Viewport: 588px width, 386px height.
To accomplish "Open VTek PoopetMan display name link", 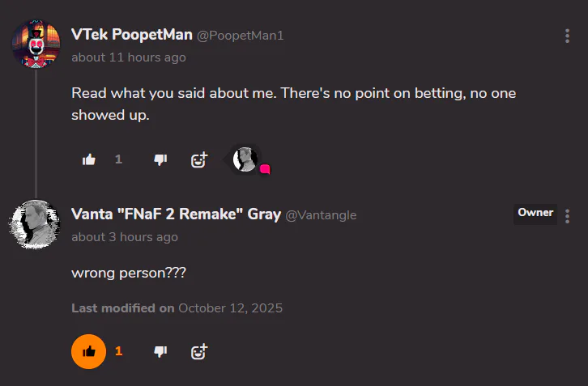I will point(132,35).
